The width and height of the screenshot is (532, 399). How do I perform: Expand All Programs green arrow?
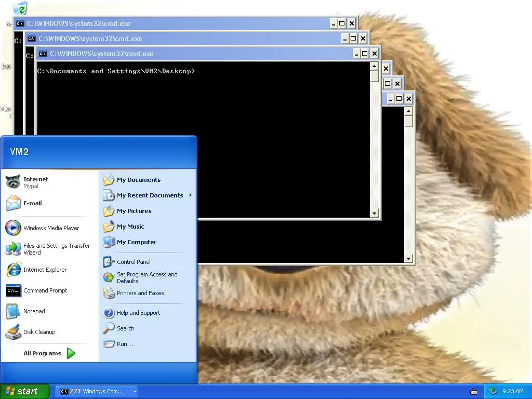pos(71,353)
